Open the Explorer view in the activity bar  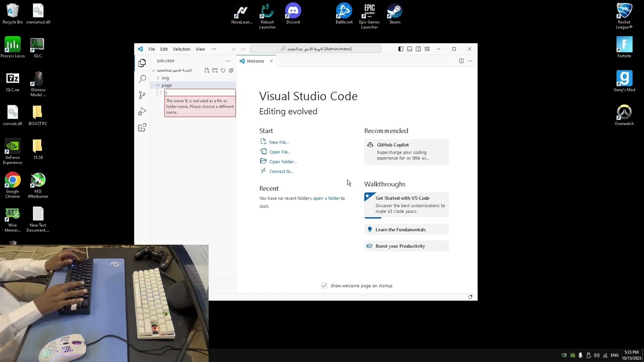[x=142, y=63]
